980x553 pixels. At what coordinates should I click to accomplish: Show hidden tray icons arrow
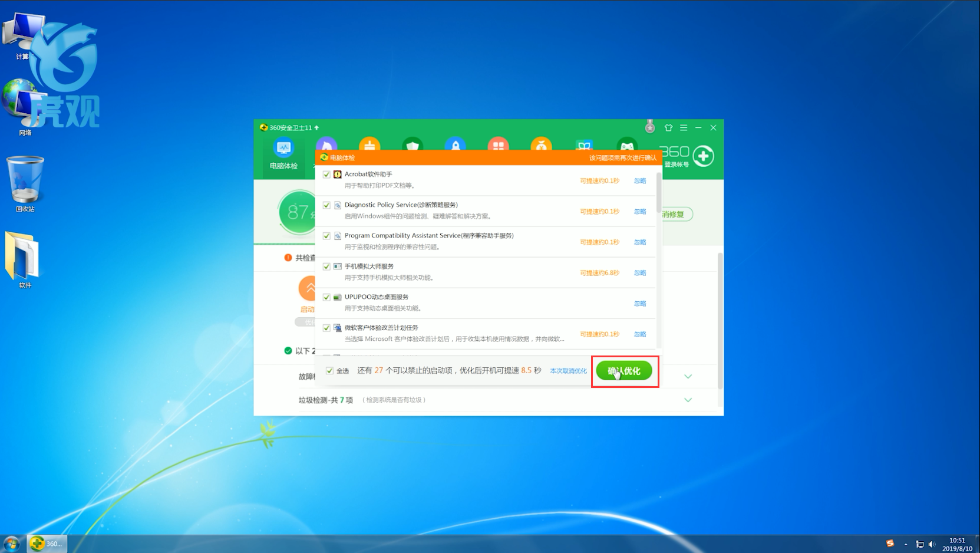coord(906,544)
